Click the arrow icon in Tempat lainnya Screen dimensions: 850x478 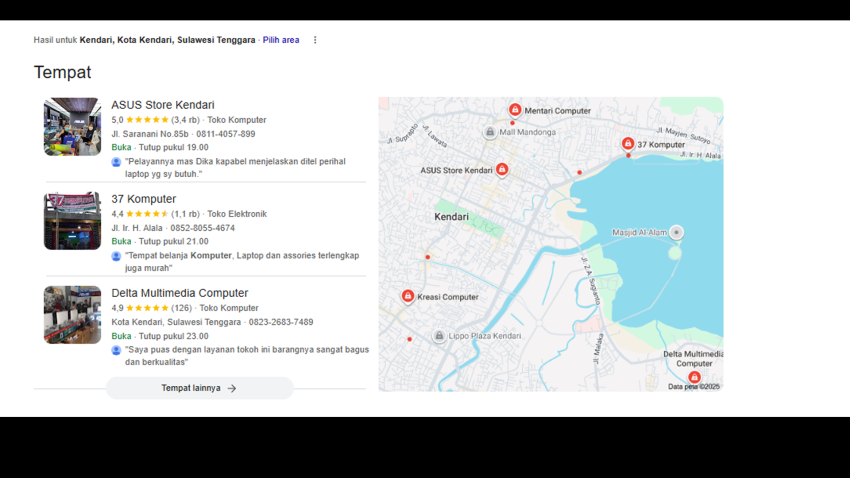click(232, 389)
